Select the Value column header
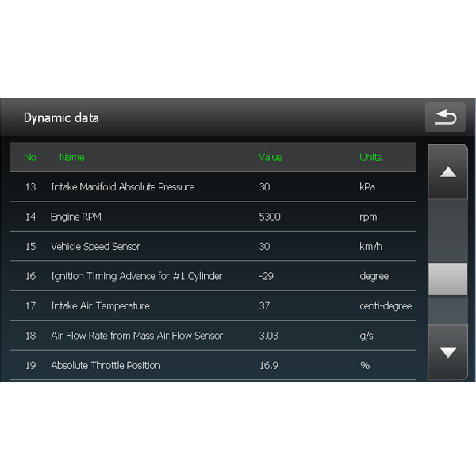The height and width of the screenshot is (476, 476). [x=271, y=157]
